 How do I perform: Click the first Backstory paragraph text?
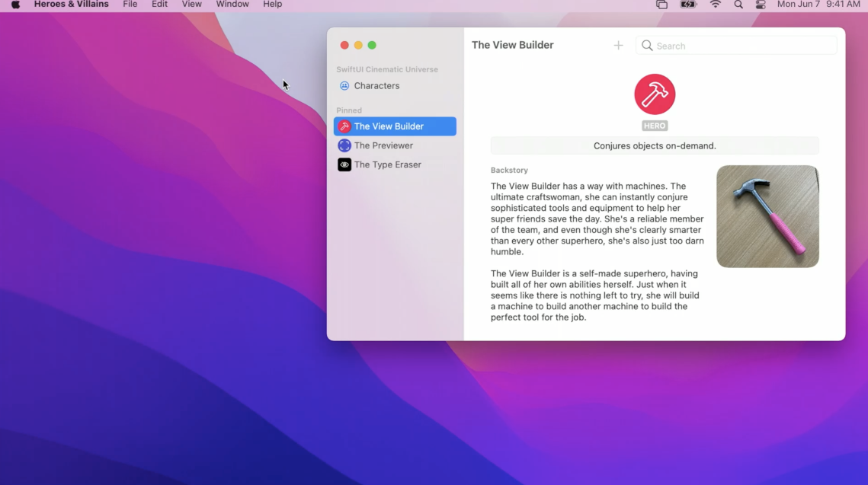coord(597,219)
